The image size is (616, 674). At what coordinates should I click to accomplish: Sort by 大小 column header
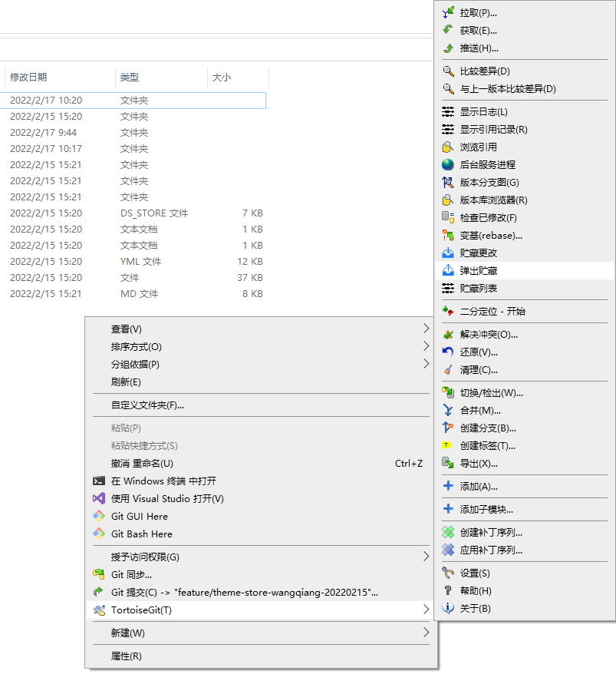click(239, 78)
